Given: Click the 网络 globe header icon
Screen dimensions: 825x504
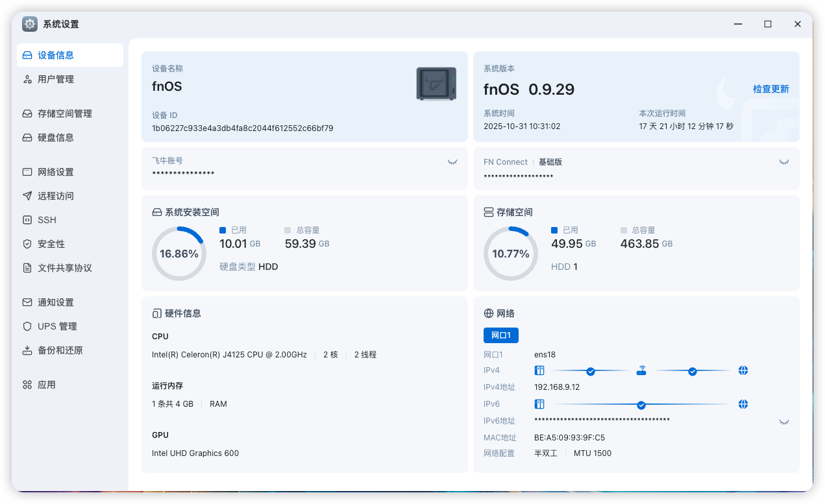Looking at the screenshot, I should [489, 313].
